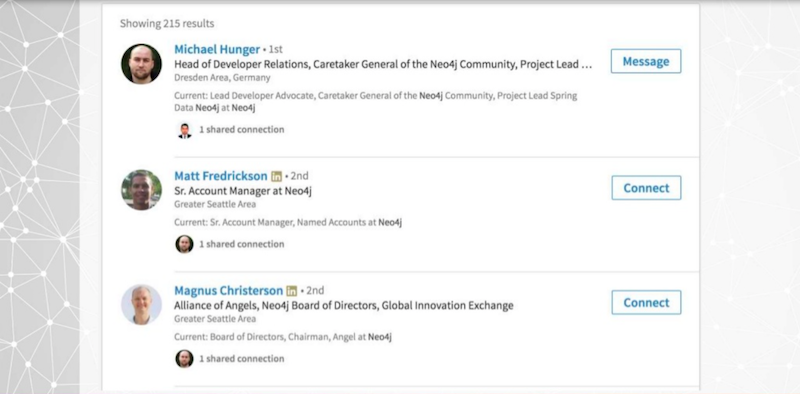The width and height of the screenshot is (800, 394).
Task: View Matt Fredrickson's 1 shared connection text
Action: click(x=241, y=244)
